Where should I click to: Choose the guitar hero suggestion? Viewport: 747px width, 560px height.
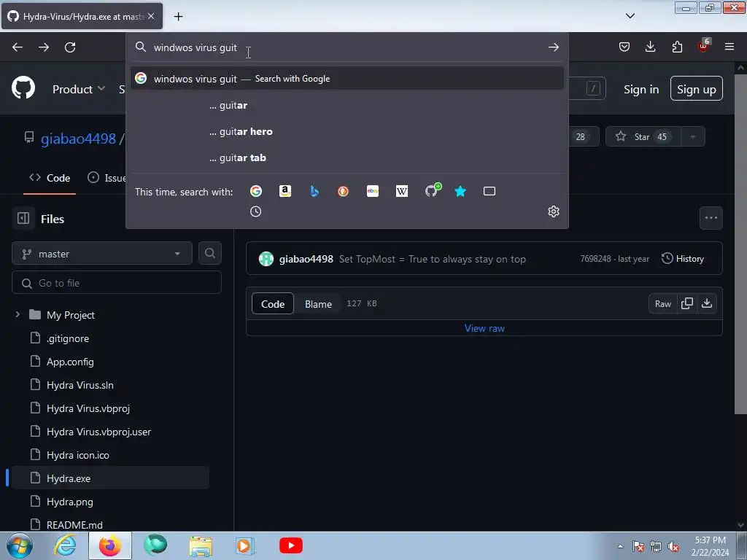pyautogui.click(x=347, y=131)
